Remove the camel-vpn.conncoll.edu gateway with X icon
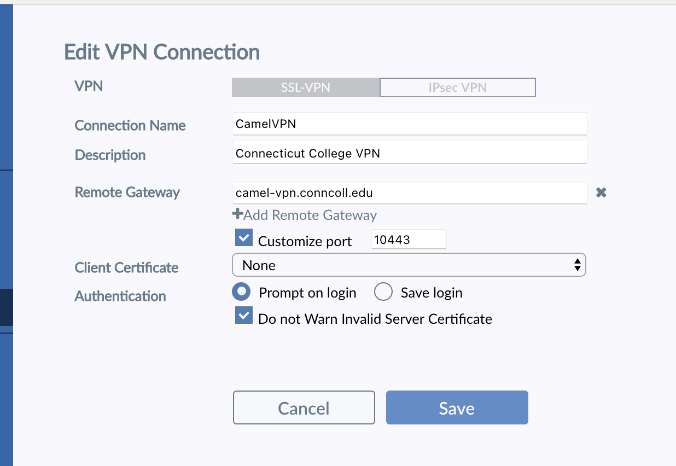The width and height of the screenshot is (676, 466). coord(601,192)
